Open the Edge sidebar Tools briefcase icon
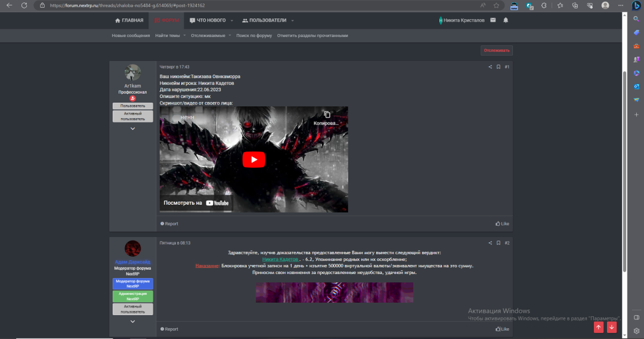This screenshot has width=644, height=339. [x=636, y=46]
